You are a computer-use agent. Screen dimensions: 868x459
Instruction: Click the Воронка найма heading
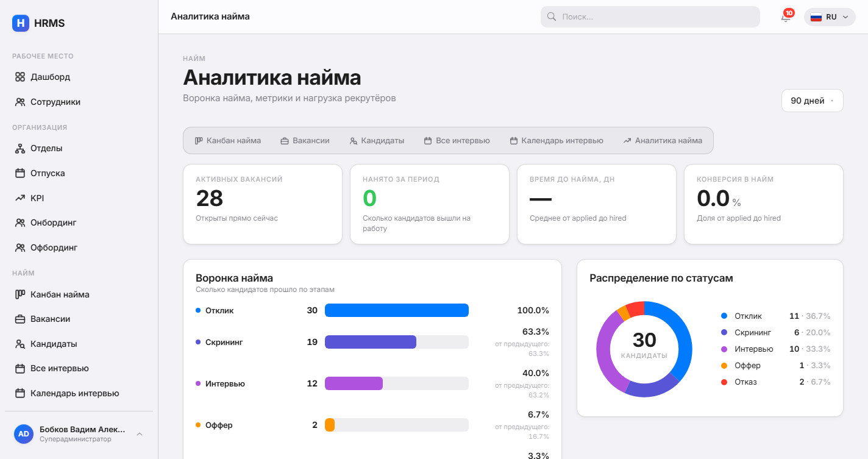click(x=234, y=278)
